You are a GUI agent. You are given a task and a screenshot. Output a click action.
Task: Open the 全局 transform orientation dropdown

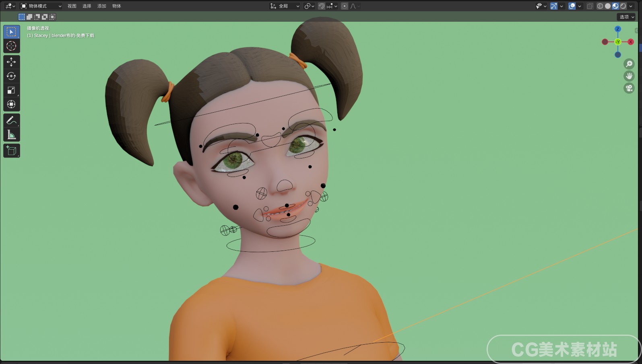[285, 6]
